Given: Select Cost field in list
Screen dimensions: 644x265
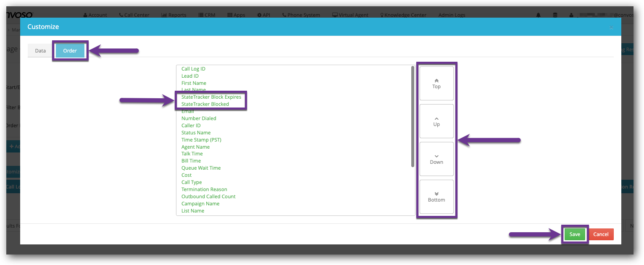Looking at the screenshot, I should 187,175.
